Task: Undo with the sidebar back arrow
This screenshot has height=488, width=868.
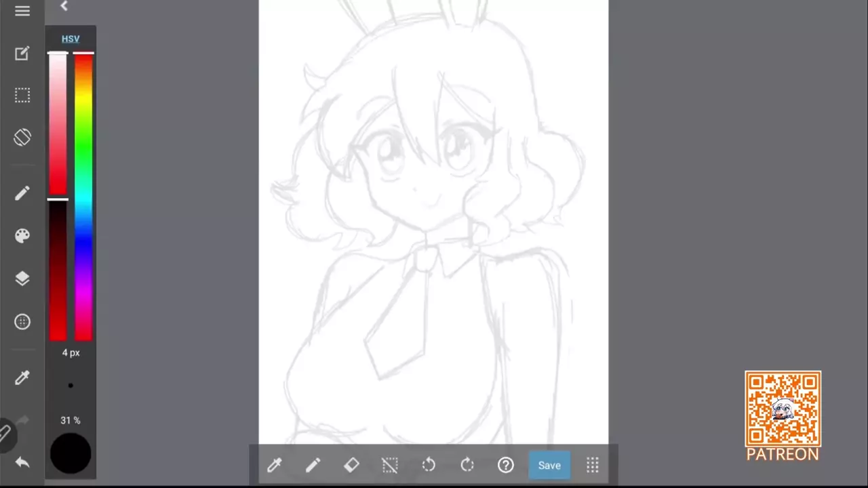Action: (22, 462)
